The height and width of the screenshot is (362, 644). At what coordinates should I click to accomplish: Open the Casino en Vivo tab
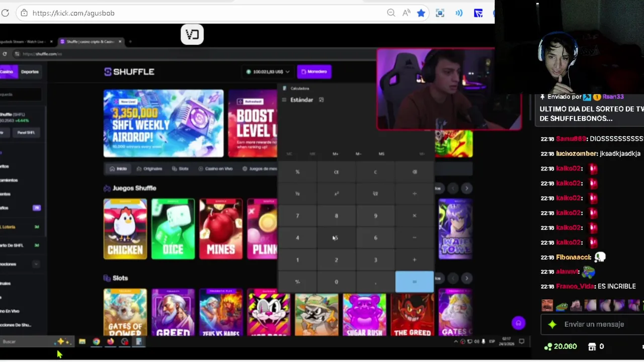coord(215,169)
